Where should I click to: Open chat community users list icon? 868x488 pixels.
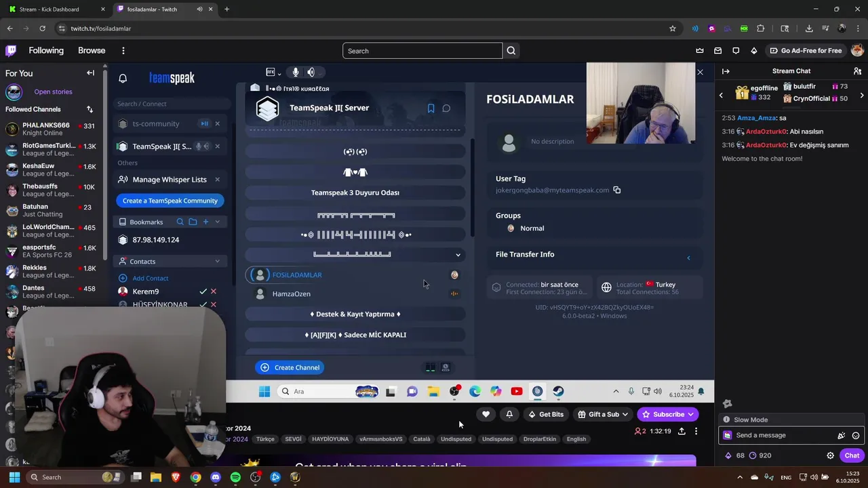[x=857, y=71]
